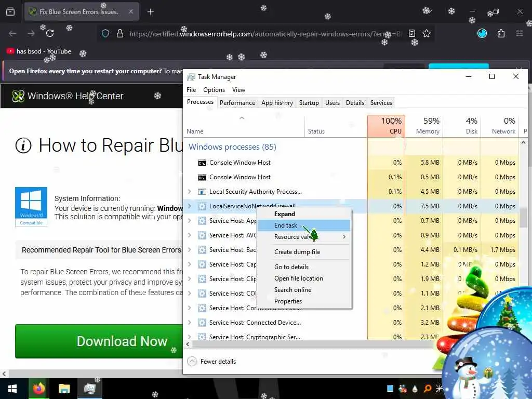Switch to the Users tab
The height and width of the screenshot is (399, 532).
tap(332, 103)
